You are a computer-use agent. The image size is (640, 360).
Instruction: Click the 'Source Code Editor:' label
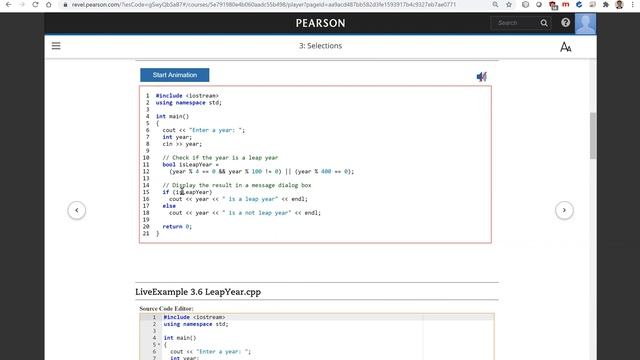pyautogui.click(x=167, y=309)
